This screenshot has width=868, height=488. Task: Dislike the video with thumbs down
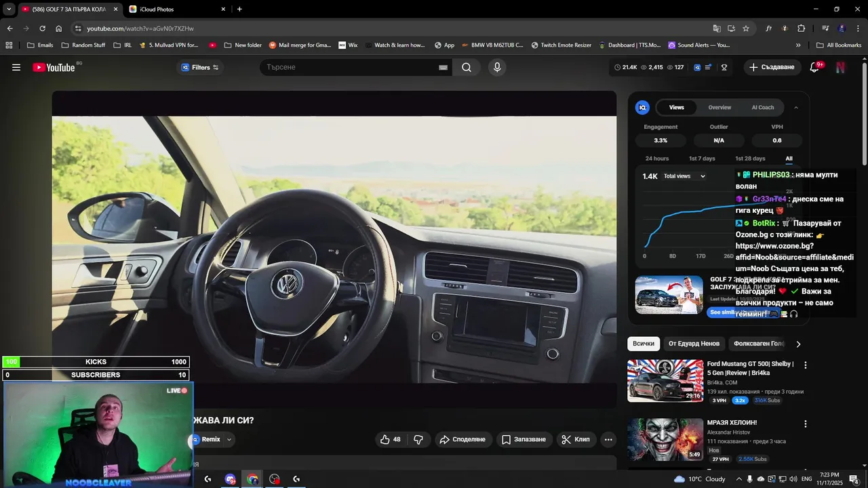coord(418,439)
